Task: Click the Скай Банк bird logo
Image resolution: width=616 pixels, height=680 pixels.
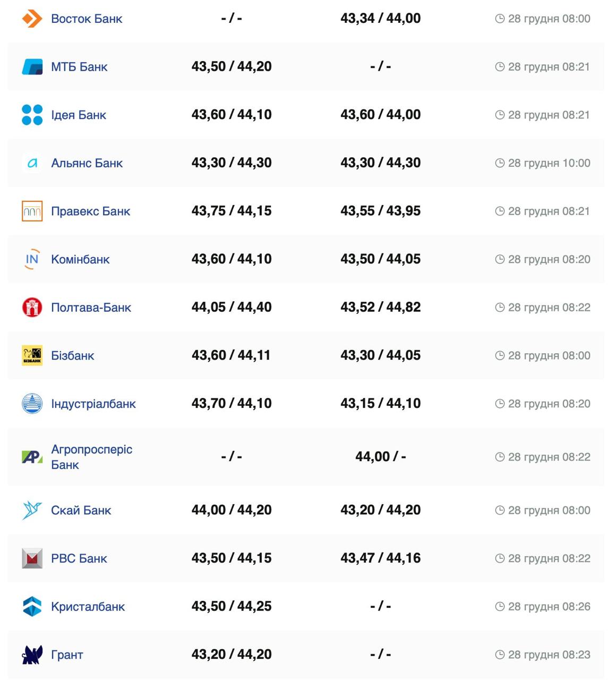Action: click(32, 510)
